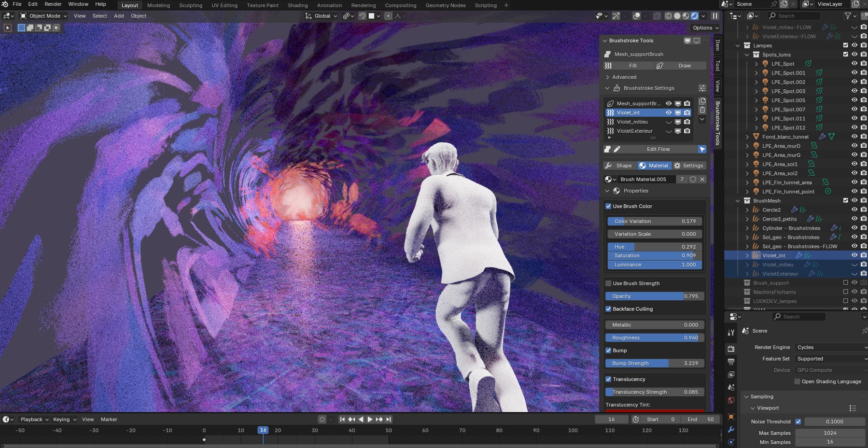
Task: Toggle fake user shield for Brush Material.005
Action: tap(693, 179)
